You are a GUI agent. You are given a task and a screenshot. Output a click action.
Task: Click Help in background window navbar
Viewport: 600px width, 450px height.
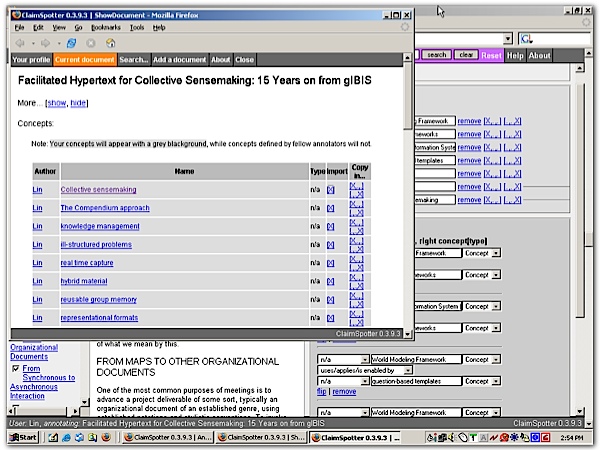(x=515, y=55)
